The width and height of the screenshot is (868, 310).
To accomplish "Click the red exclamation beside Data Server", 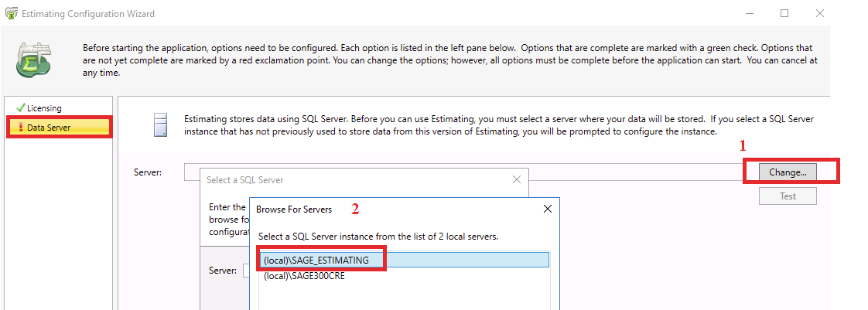I will 20,128.
